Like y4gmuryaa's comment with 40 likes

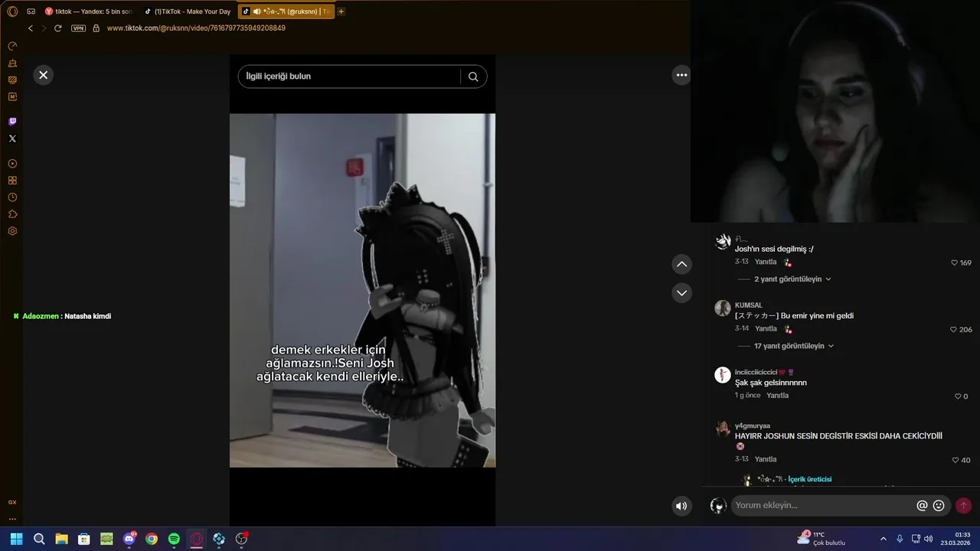955,460
